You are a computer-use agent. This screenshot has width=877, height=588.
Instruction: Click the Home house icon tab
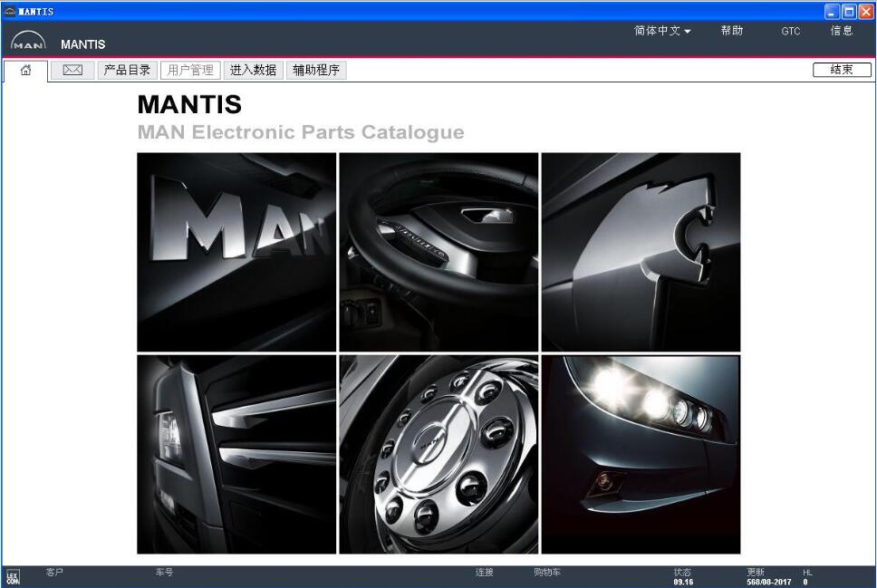coord(25,69)
